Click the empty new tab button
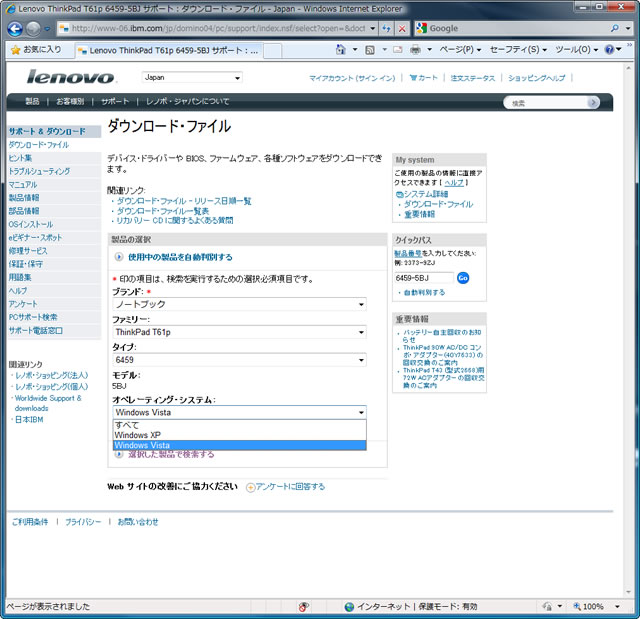The width and height of the screenshot is (640, 619). 272,51
